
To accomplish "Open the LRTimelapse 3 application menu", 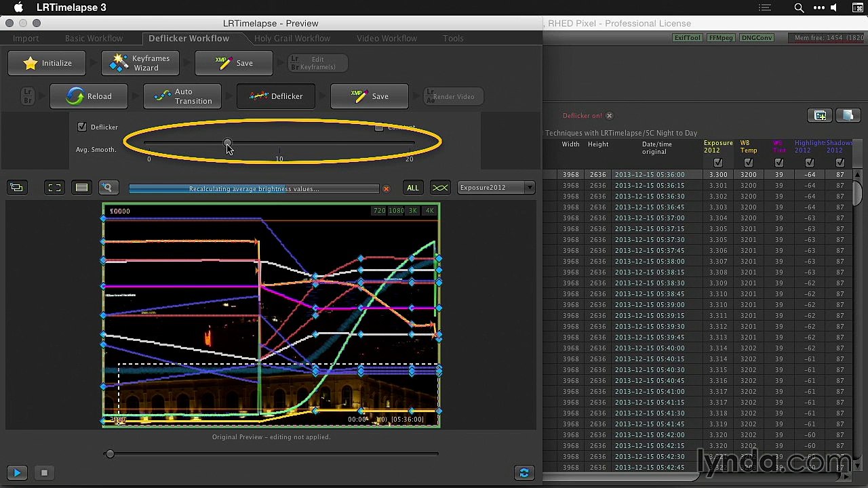I will [71, 7].
